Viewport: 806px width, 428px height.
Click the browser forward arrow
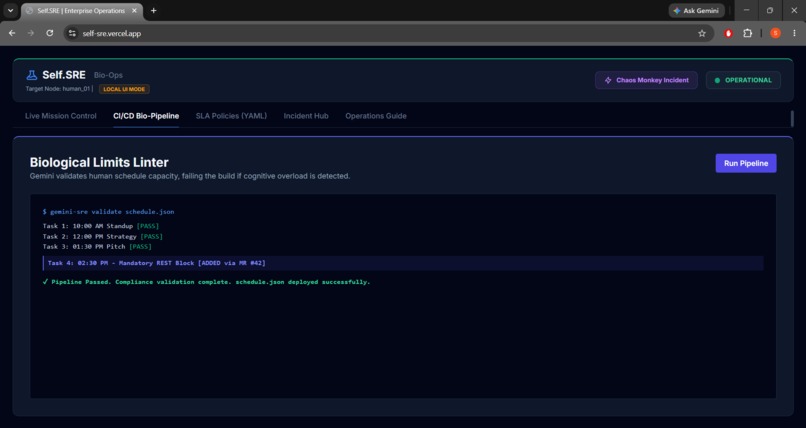(31, 33)
